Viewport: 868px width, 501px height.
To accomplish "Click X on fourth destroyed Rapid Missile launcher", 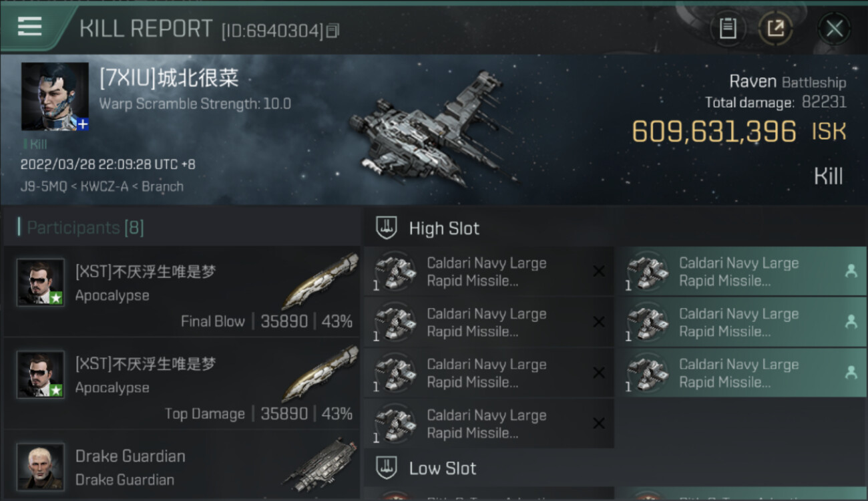I will 599,424.
